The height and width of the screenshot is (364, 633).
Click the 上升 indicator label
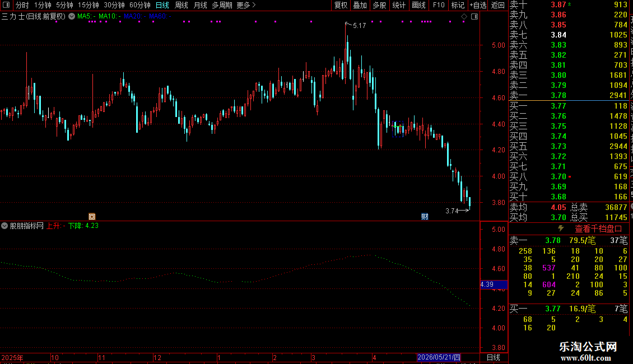point(55,226)
